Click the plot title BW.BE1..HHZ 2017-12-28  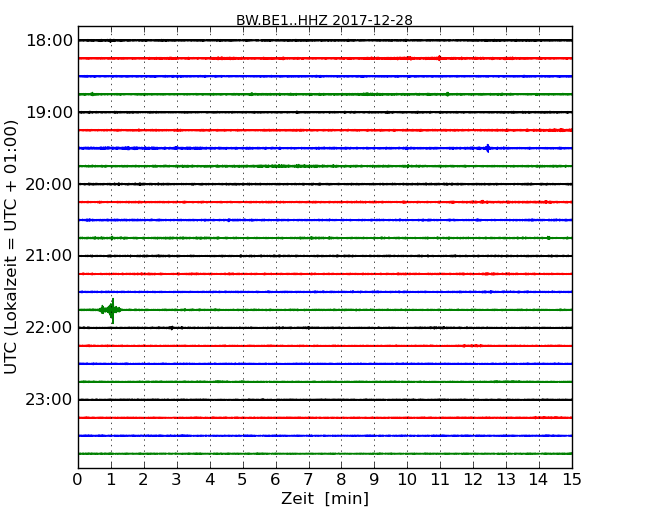(x=324, y=20)
